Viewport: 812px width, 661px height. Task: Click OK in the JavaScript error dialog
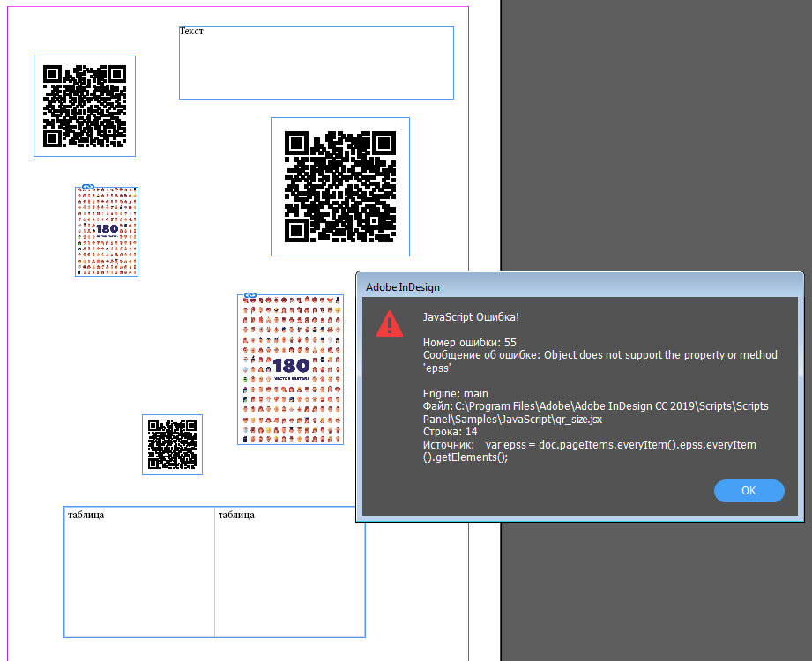(749, 491)
